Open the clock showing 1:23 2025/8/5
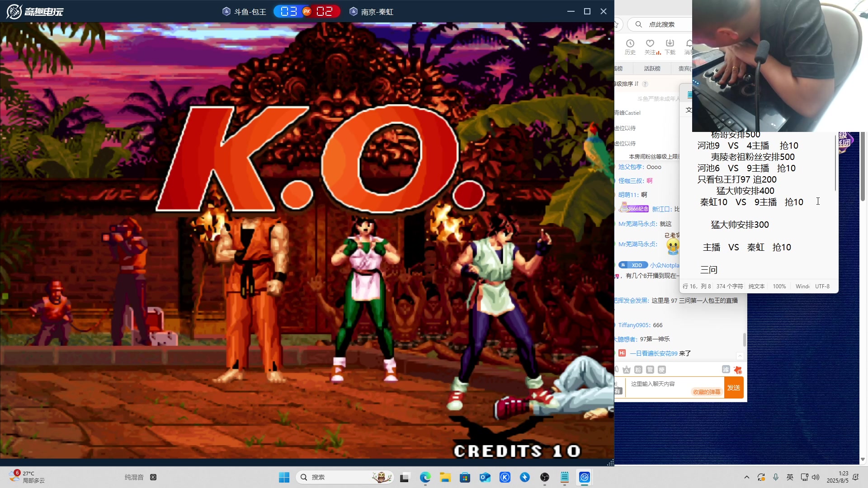 click(837, 477)
